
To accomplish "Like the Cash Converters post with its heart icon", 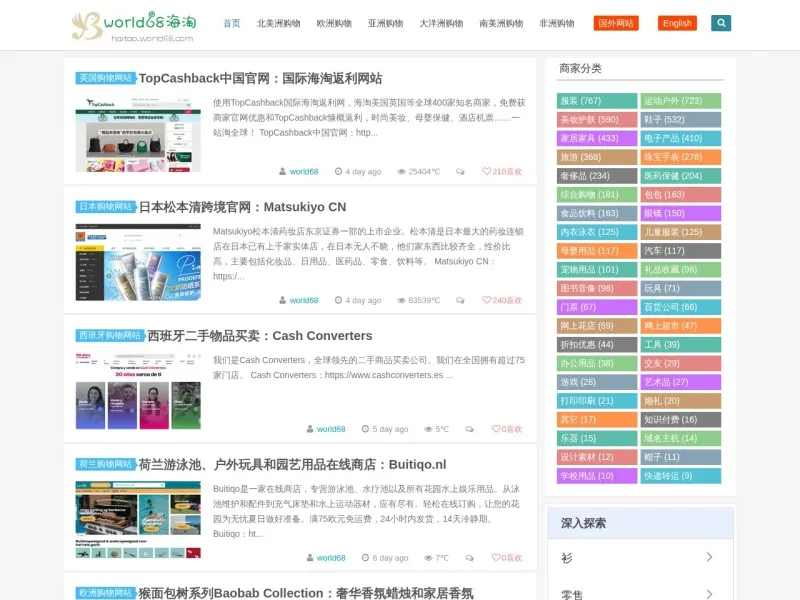I will coord(507,429).
